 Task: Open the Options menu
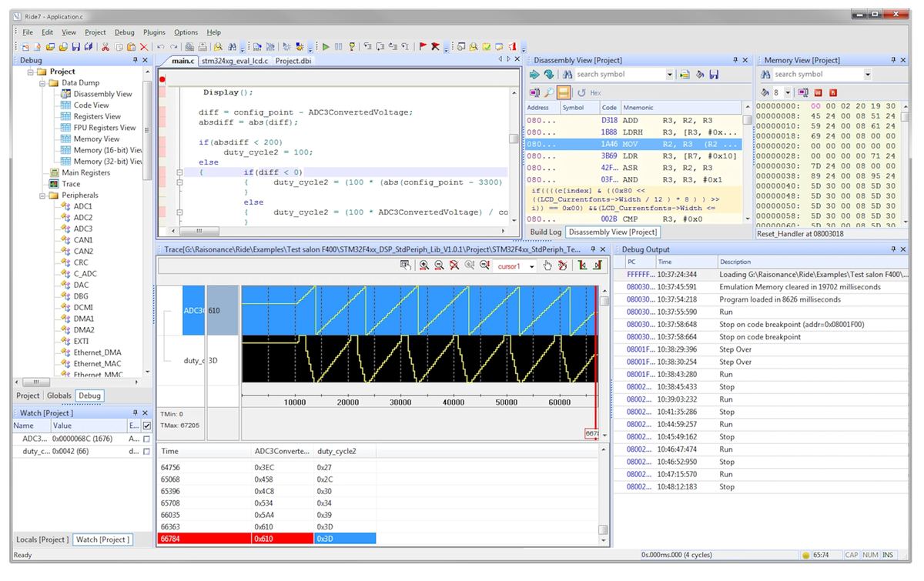coord(186,32)
